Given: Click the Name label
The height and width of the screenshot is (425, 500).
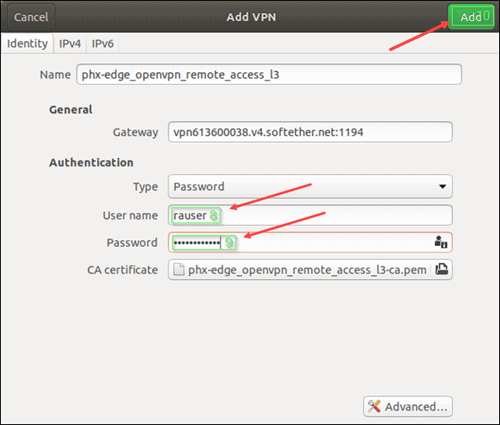Looking at the screenshot, I should coord(55,75).
